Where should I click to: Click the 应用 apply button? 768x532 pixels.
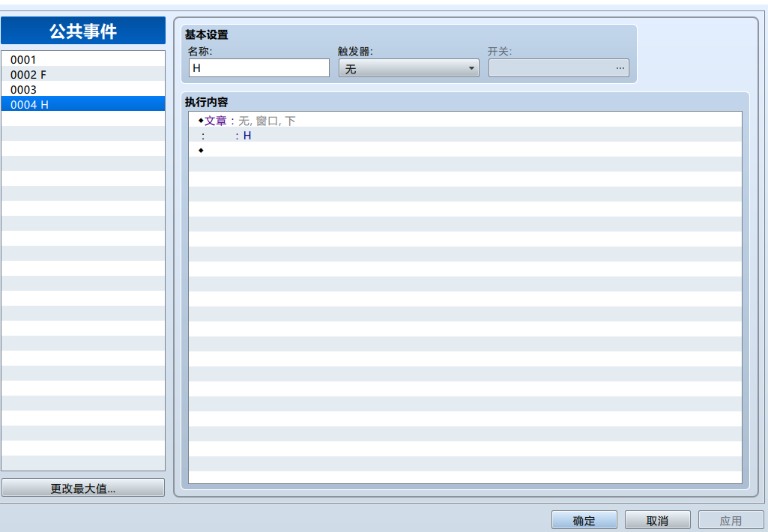731,520
